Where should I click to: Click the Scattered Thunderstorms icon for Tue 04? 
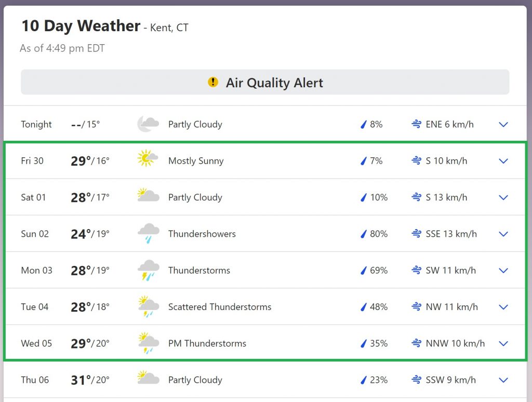tap(148, 306)
